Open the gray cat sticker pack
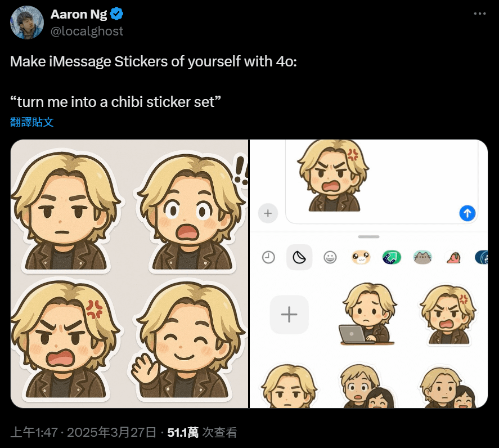This screenshot has height=448, width=499. coord(422,257)
